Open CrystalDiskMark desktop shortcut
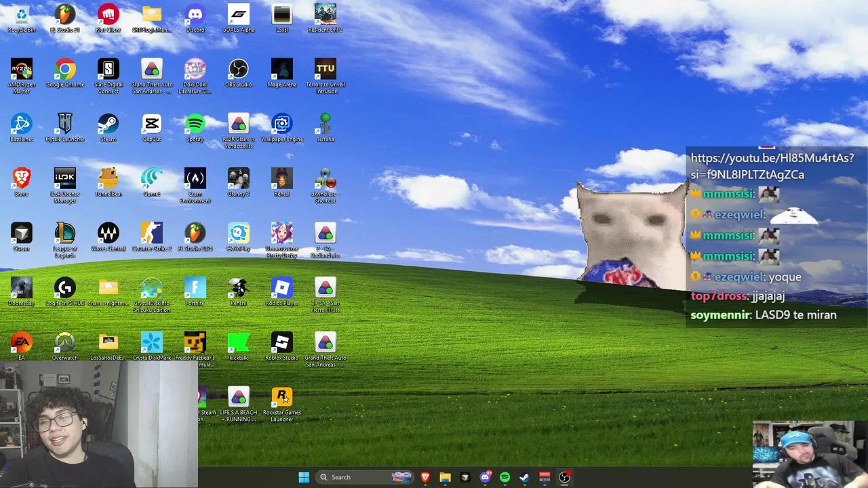868x488 pixels. 152,346
